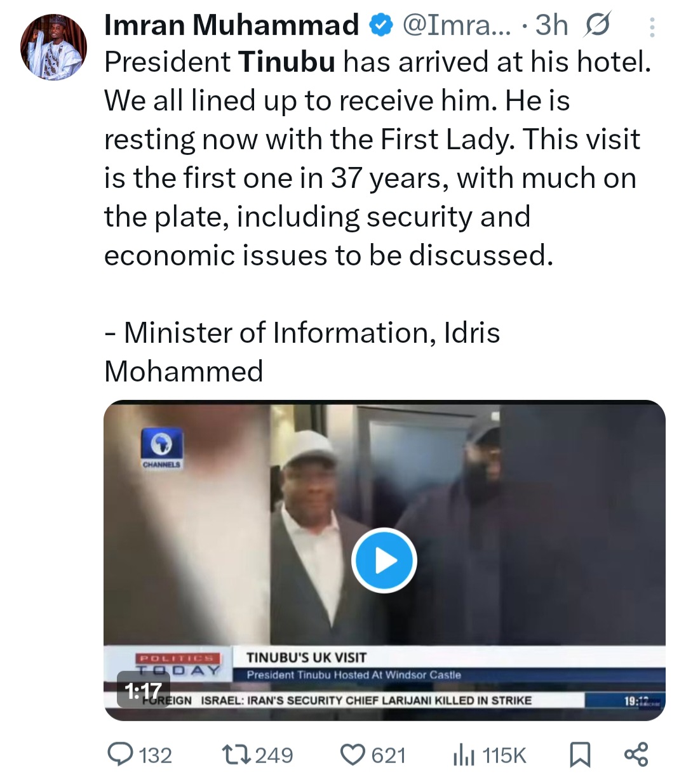Select the Grok actions slash icon
686x784 pixels.
[x=596, y=25]
